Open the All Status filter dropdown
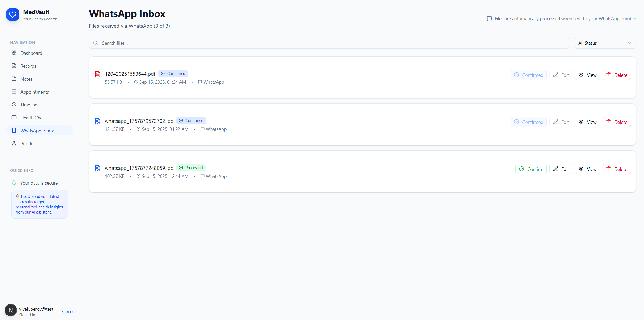The image size is (644, 320). click(605, 43)
